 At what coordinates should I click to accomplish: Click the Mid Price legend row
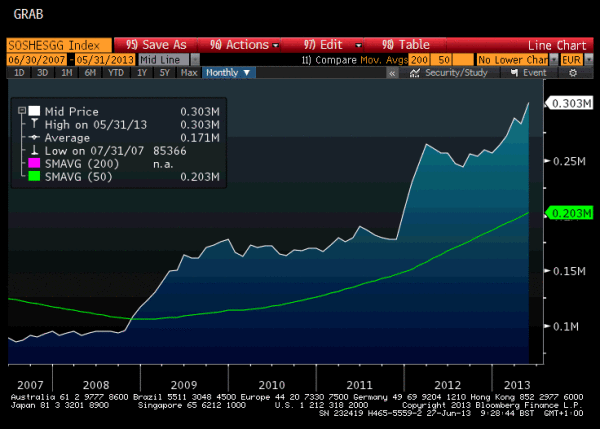tap(124, 111)
